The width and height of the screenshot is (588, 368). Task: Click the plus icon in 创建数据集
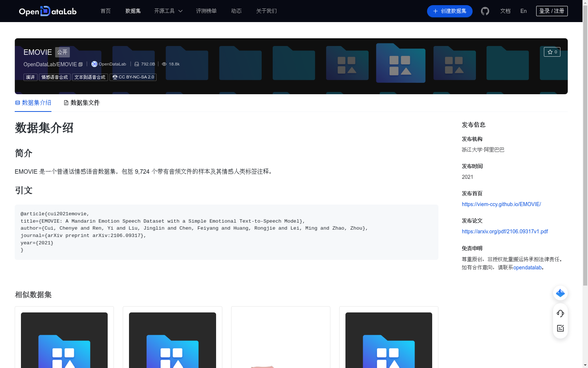click(435, 11)
